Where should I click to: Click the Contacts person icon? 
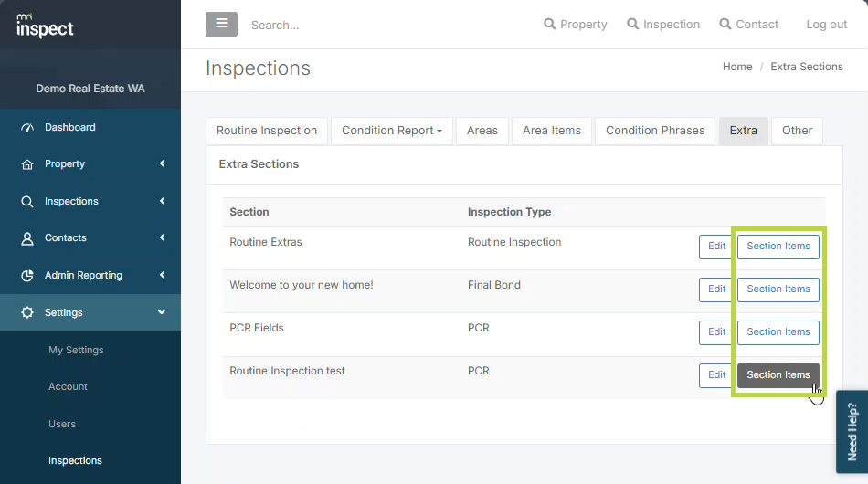click(x=27, y=238)
